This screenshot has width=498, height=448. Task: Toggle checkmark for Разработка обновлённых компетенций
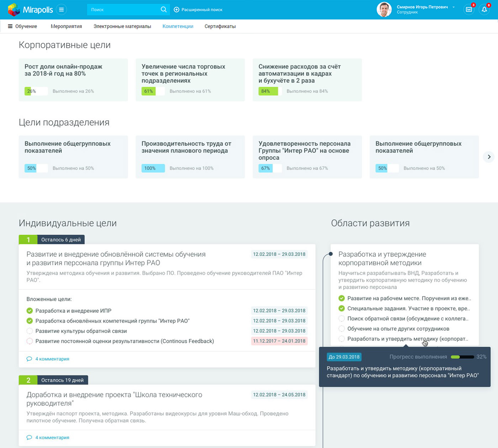click(x=29, y=321)
